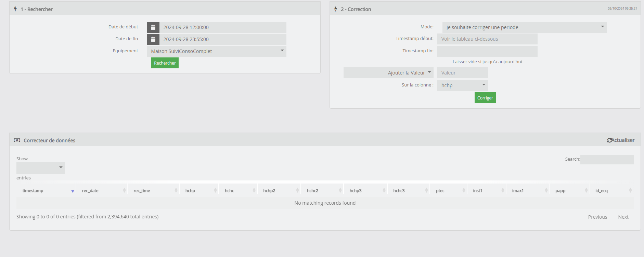Screen dimensions: 644x257
Task: Click the sort arrows on papp column
Action: coord(586,190)
